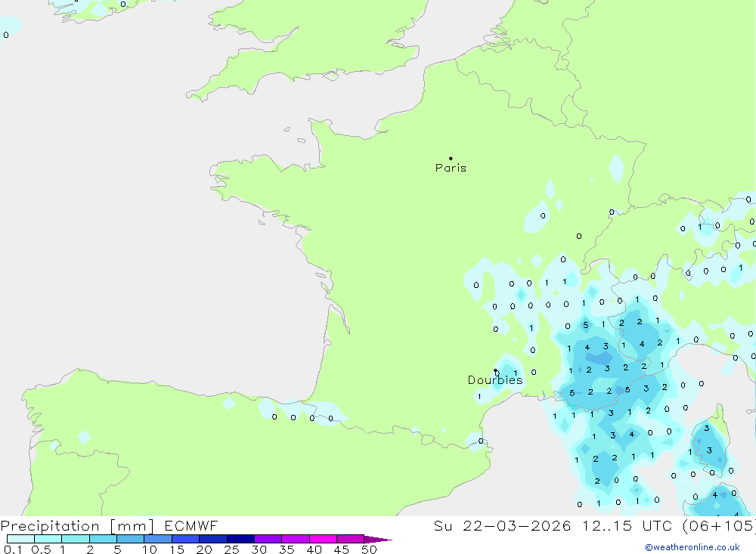Click the 'Precipitation [mm]' title text
The width and height of the screenshot is (756, 554).
click(x=78, y=525)
